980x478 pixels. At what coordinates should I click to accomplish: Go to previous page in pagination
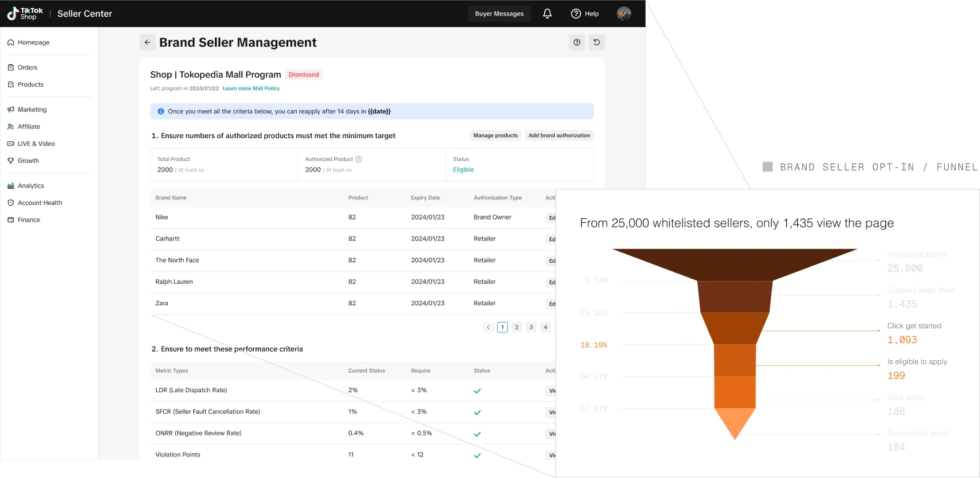click(488, 328)
